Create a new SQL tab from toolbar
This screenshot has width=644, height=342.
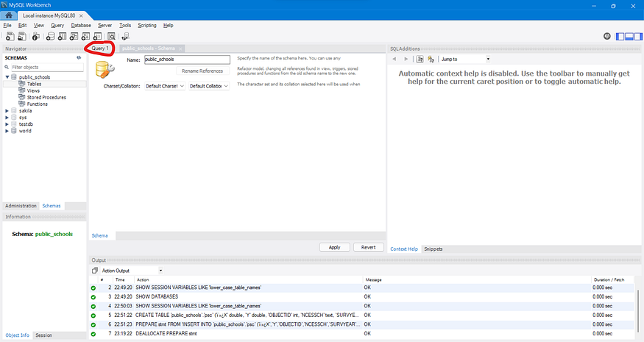10,37
